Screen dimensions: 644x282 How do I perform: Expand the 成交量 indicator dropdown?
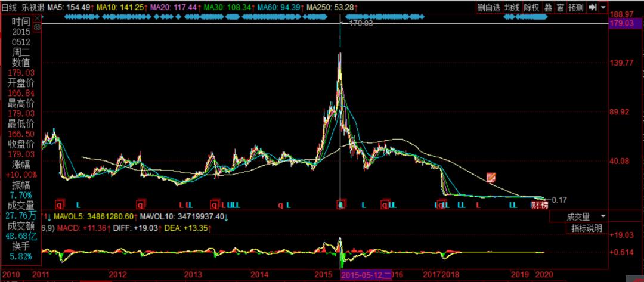pyautogui.click(x=603, y=216)
